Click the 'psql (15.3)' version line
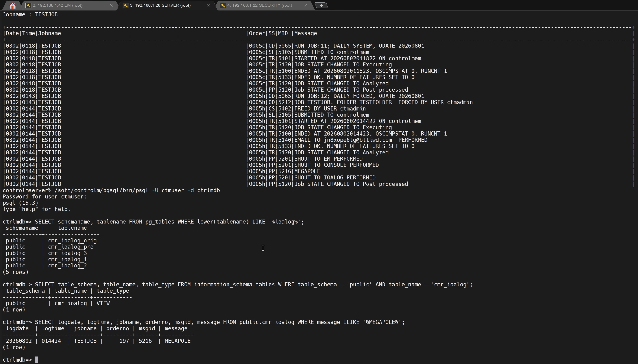Viewport: 638px width, 364px height. 21,203
